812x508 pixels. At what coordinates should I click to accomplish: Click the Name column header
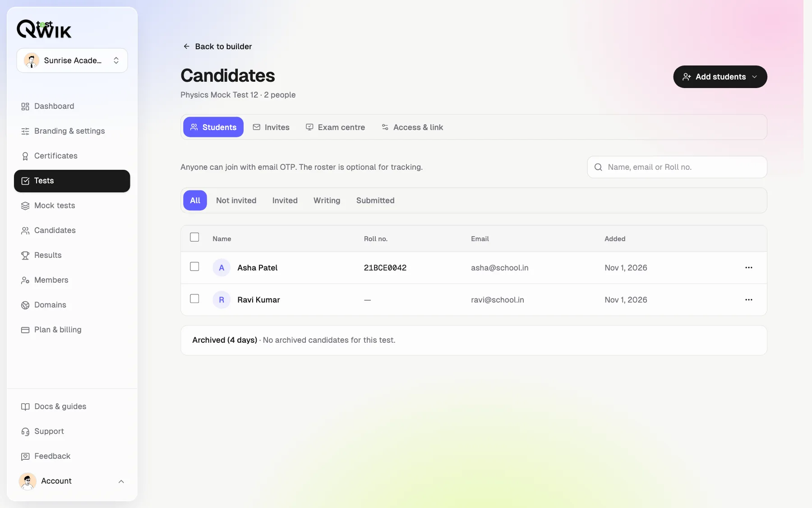(221, 239)
